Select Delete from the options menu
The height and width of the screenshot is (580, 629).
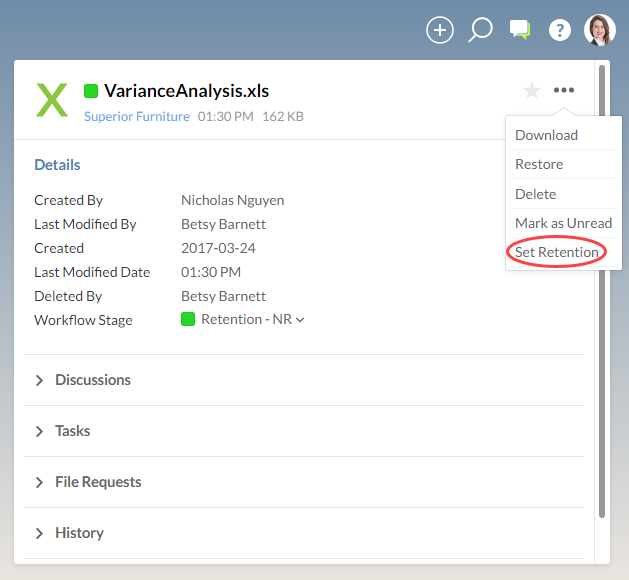pyautogui.click(x=536, y=194)
